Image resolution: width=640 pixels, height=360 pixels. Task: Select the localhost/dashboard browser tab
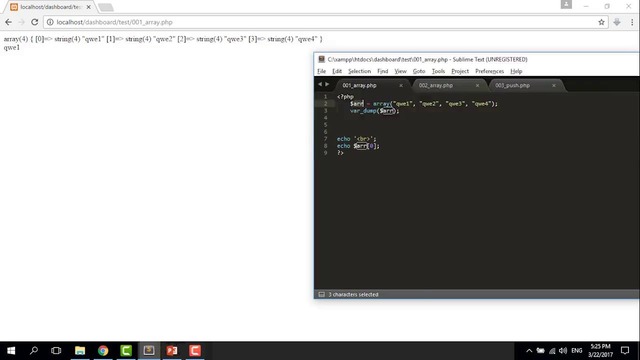pos(49,7)
